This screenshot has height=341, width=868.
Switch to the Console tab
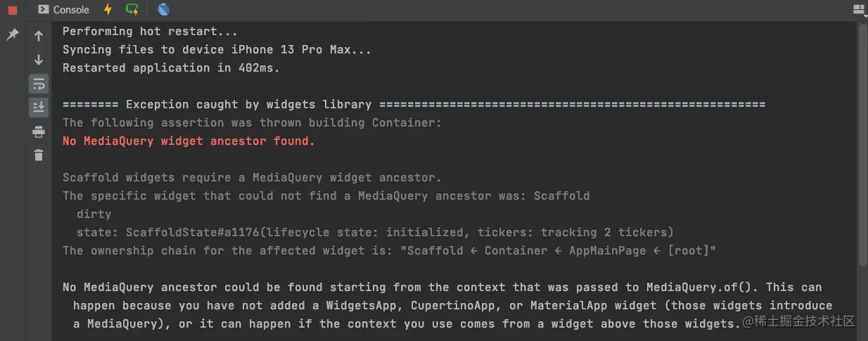coord(63,9)
